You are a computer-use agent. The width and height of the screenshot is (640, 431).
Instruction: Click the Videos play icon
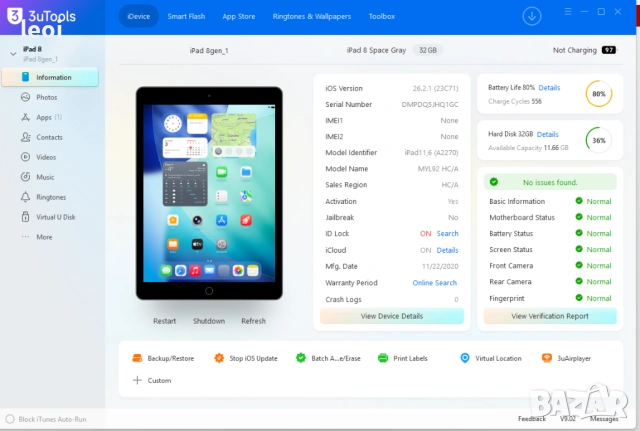pyautogui.click(x=25, y=157)
